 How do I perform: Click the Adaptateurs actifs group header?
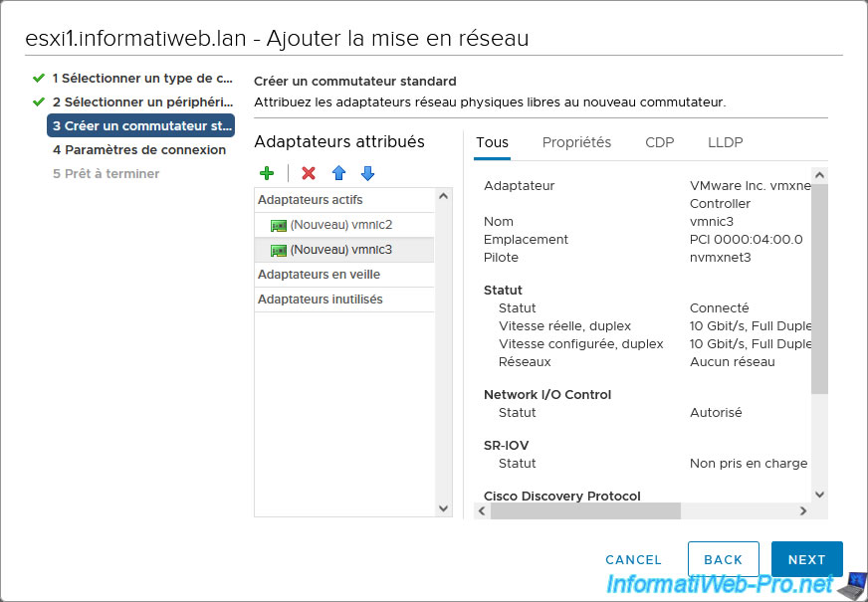pyautogui.click(x=310, y=200)
